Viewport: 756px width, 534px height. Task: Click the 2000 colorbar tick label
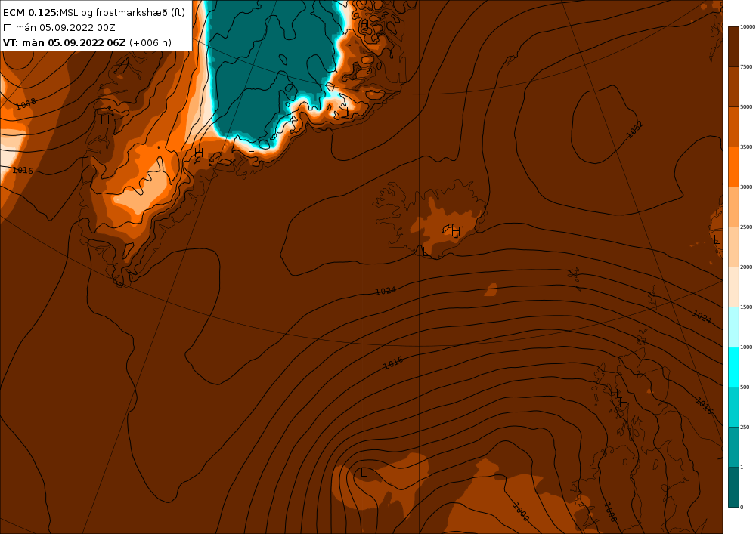746,267
